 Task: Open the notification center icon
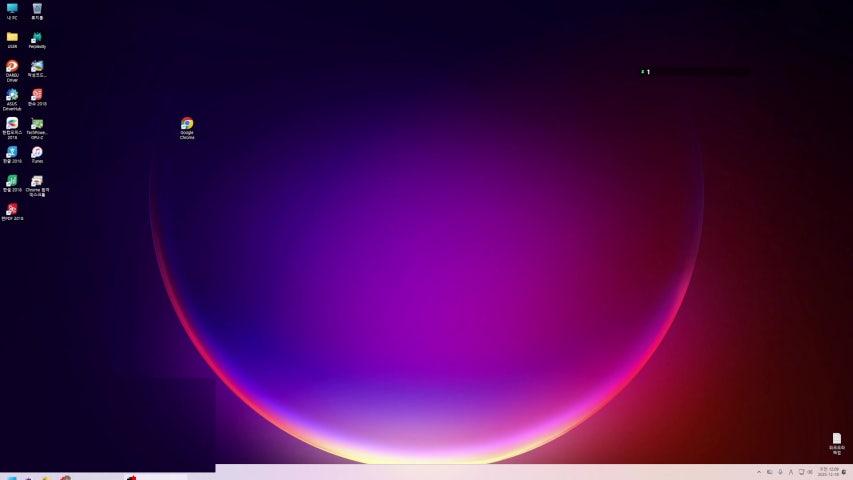tap(844, 472)
